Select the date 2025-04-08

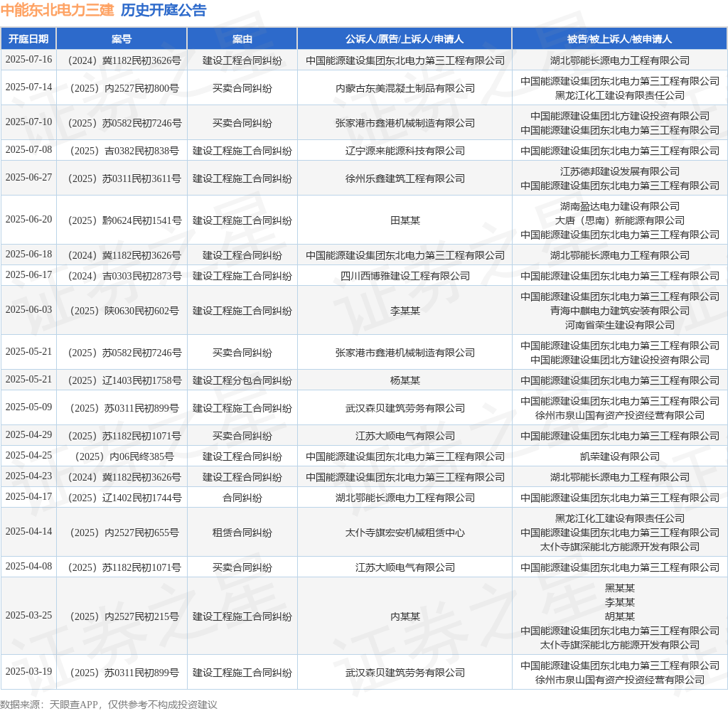tap(28, 567)
